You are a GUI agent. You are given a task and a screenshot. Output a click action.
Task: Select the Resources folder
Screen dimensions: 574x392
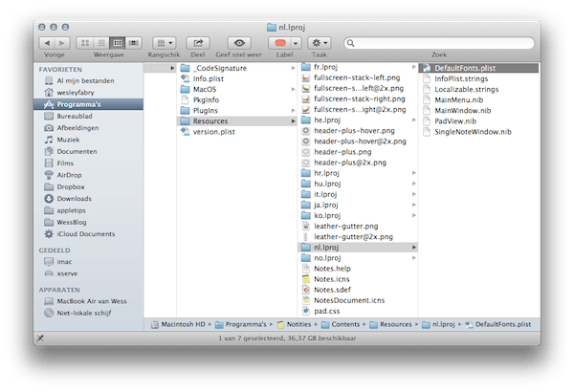click(237, 121)
